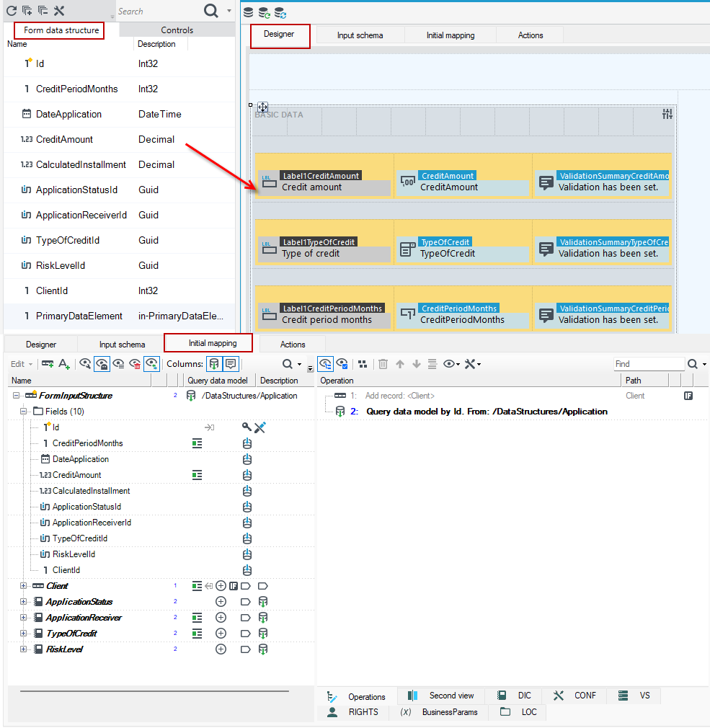Click the move down arrow in operations toolbar
Viewport: 710px width, 728px height.
417,364
